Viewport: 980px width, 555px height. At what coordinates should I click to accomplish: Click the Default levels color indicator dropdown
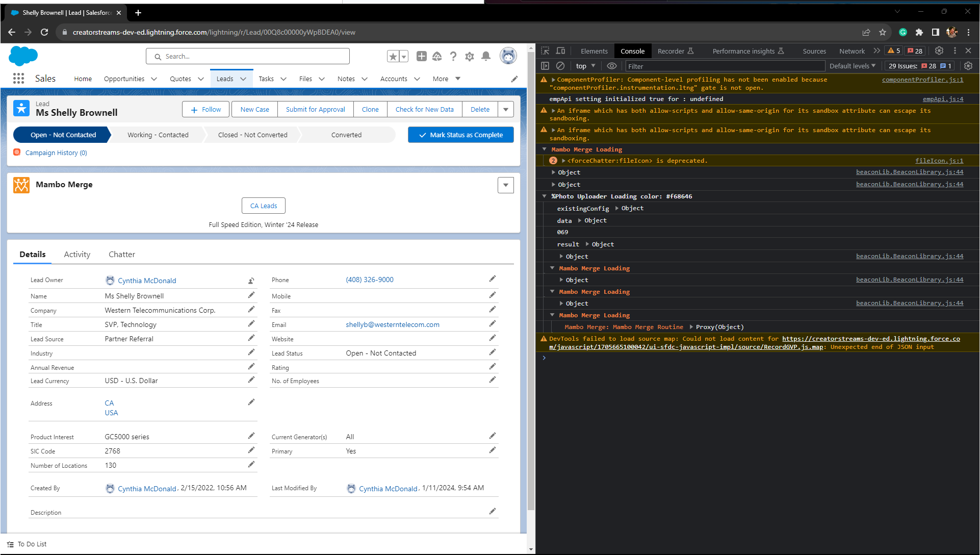coord(851,65)
